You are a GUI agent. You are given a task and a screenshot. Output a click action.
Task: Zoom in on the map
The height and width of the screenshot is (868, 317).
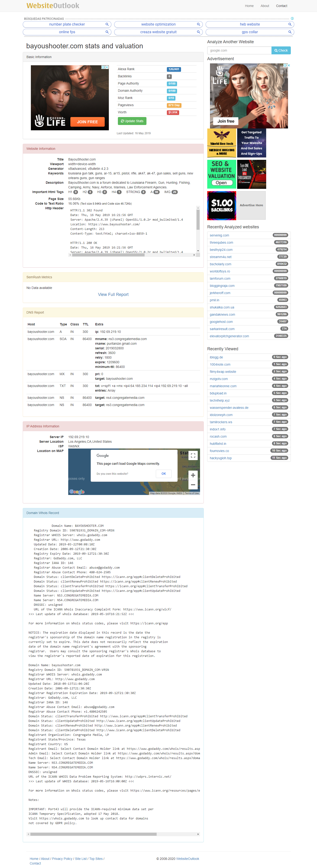click(x=193, y=475)
